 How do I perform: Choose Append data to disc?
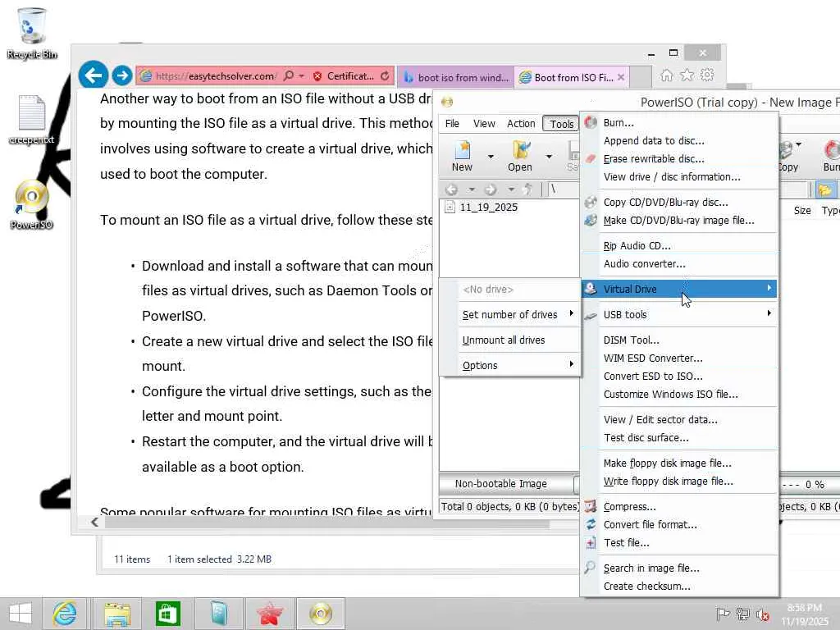(x=654, y=141)
